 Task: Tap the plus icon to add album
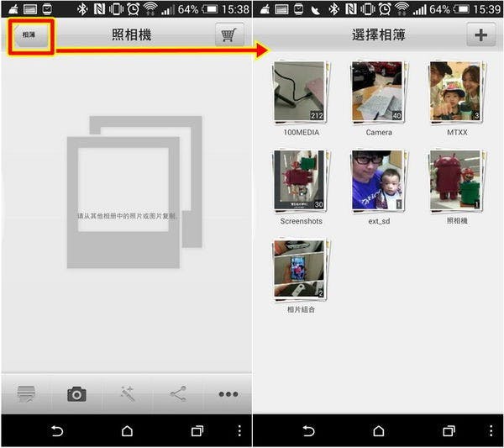coord(480,36)
